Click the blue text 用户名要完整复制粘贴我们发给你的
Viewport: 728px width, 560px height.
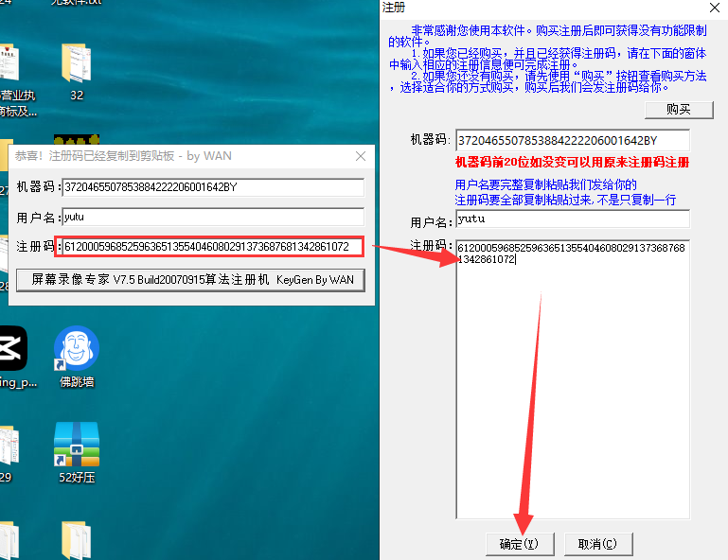click(545, 184)
